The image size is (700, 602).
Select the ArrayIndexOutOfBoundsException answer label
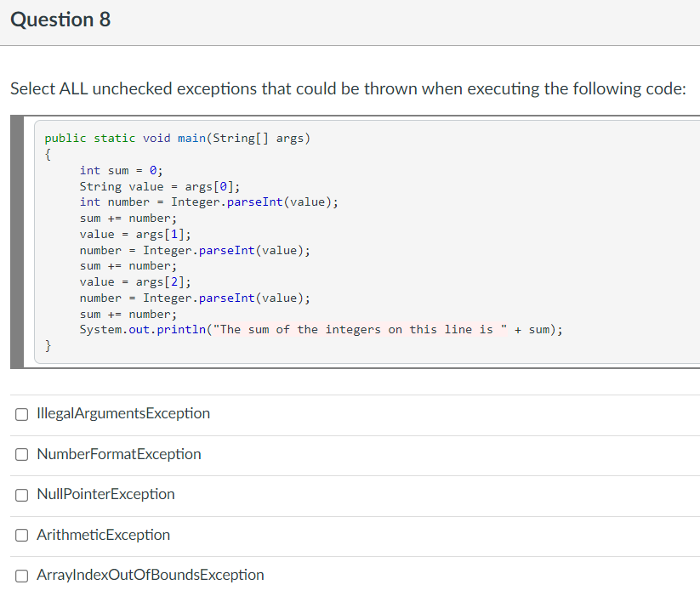tap(150, 575)
